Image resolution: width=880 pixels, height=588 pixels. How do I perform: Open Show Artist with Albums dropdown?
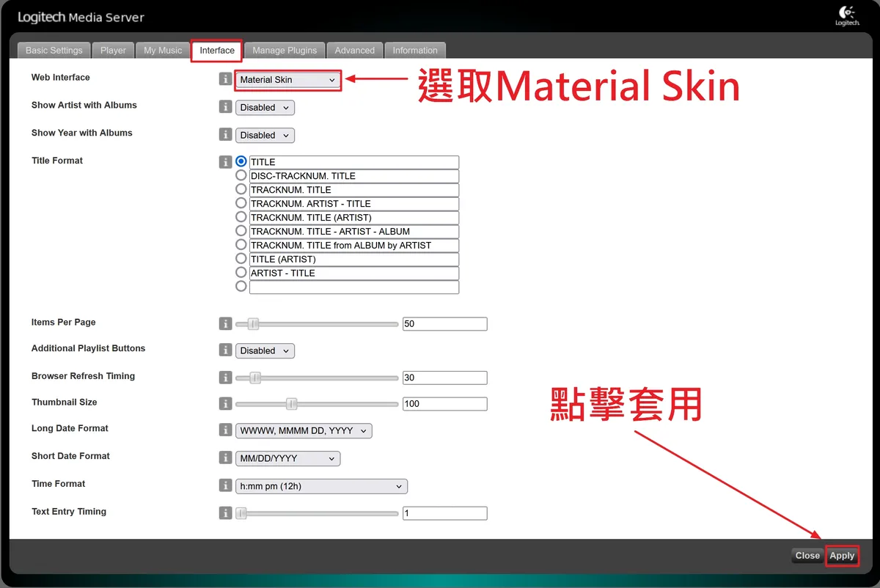coord(265,107)
